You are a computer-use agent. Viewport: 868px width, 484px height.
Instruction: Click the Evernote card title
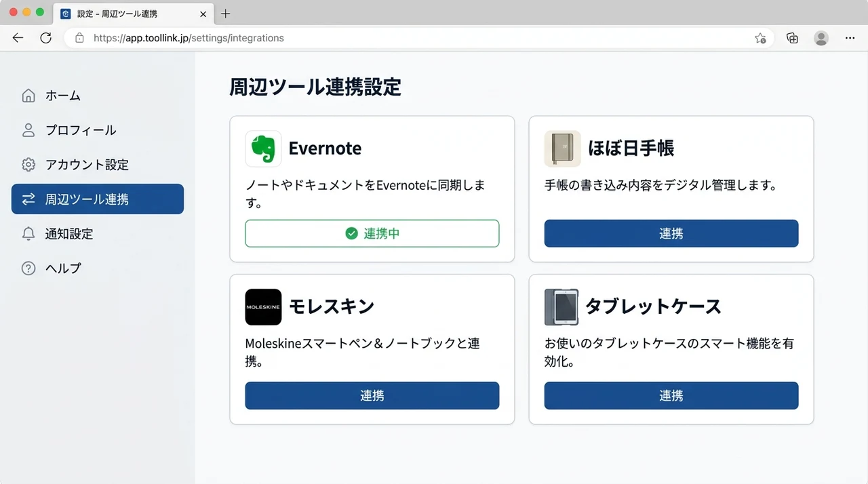point(325,148)
